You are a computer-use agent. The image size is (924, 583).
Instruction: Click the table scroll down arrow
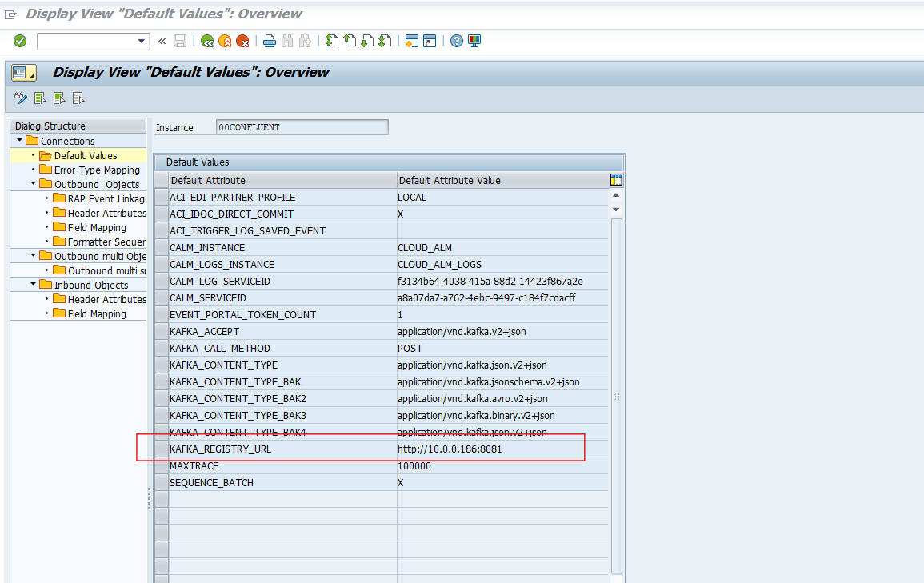(x=616, y=210)
